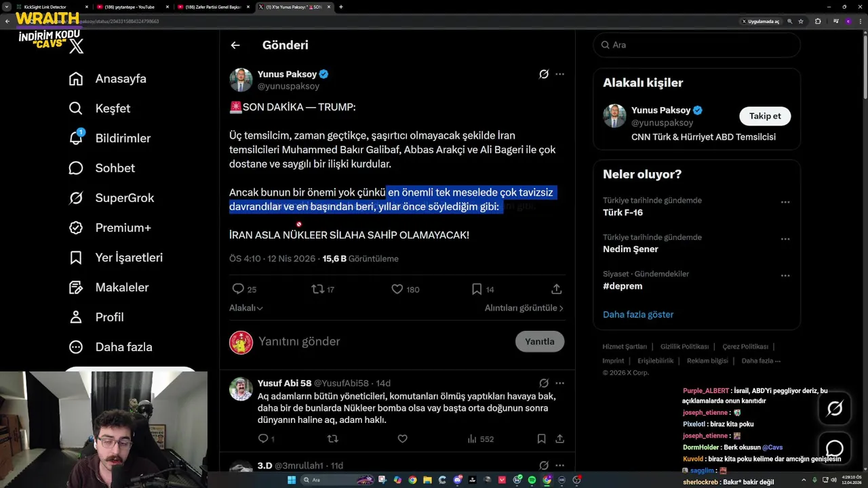This screenshot has height=488, width=868.
Task: Open Makaleler in the sidebar
Action: [108, 287]
